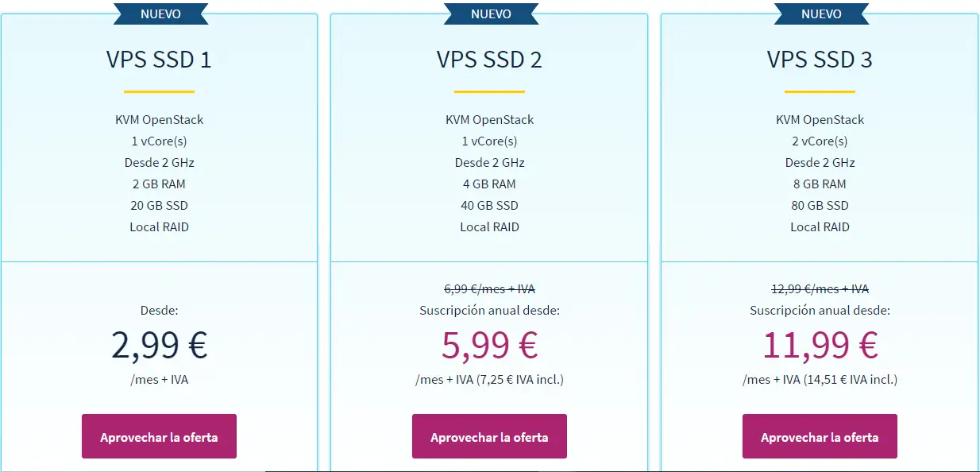Click the 11,99 € price

pos(820,345)
